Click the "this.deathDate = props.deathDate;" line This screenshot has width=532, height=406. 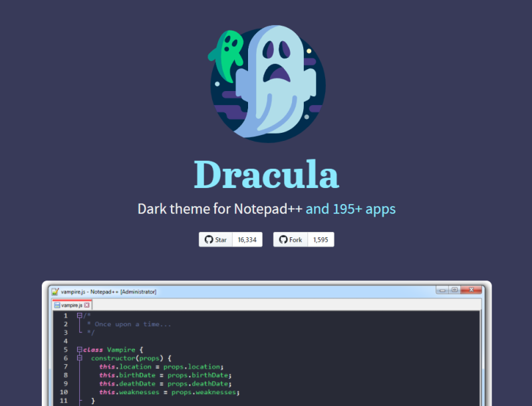tap(165, 383)
